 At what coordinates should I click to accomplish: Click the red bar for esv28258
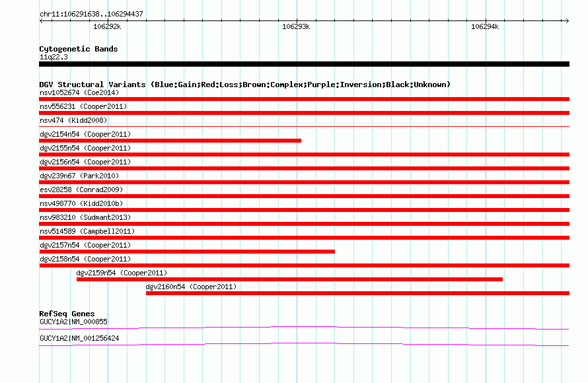(x=304, y=196)
